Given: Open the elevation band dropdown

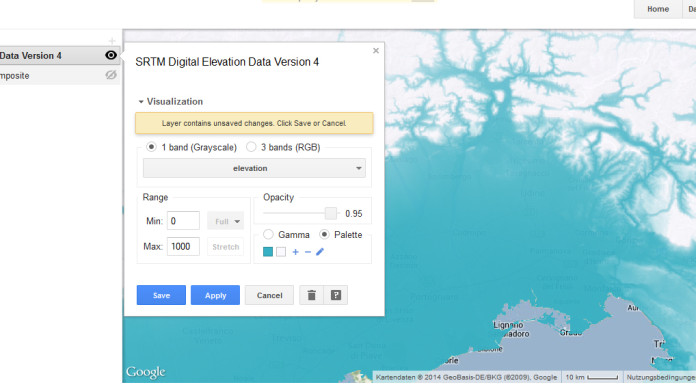Looking at the screenshot, I should click(x=254, y=168).
